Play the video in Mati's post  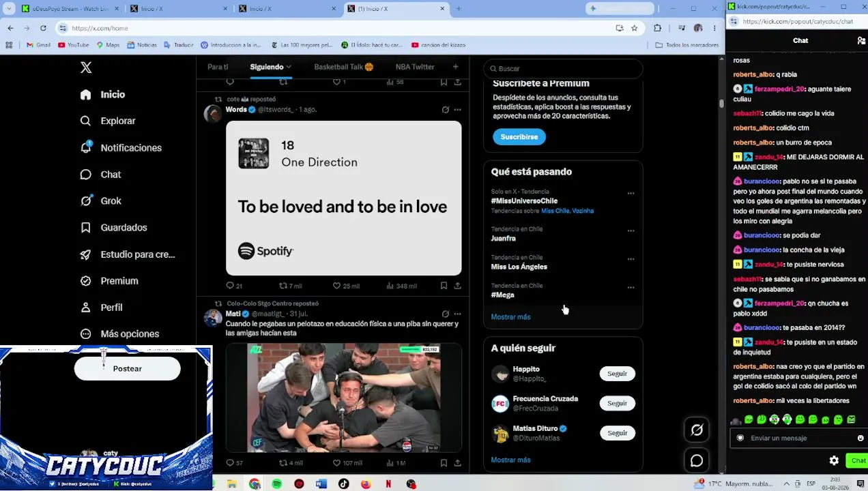pos(344,398)
